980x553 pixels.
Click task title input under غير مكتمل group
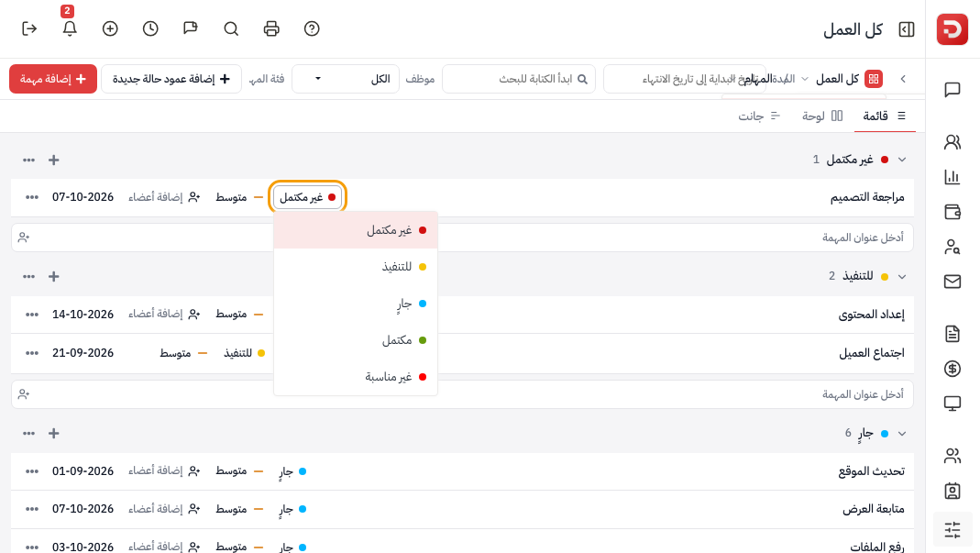(463, 238)
